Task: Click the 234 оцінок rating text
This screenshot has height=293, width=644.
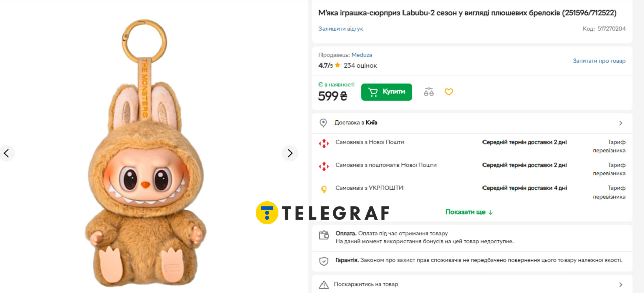Action: point(360,65)
